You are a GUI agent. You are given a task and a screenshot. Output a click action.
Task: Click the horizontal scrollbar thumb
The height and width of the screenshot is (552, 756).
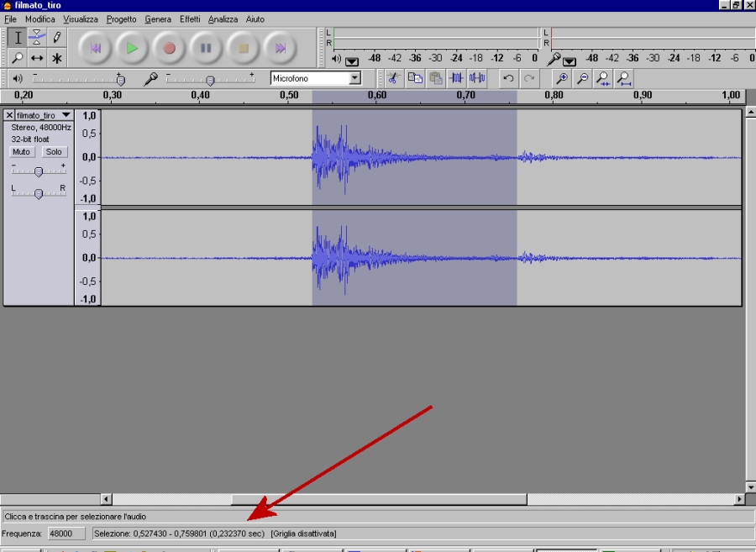[x=380, y=499]
